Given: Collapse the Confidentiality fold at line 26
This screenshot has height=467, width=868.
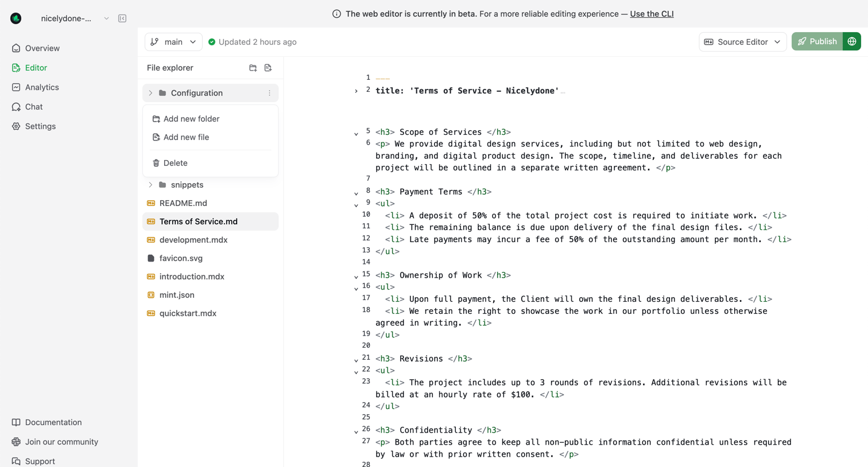Looking at the screenshot, I should tap(356, 431).
